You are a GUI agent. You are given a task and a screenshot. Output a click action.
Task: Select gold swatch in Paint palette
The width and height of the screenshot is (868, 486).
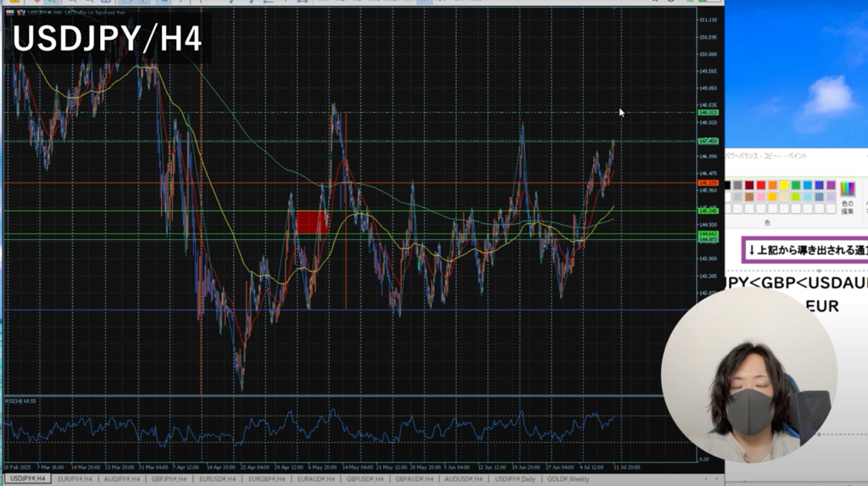click(773, 197)
